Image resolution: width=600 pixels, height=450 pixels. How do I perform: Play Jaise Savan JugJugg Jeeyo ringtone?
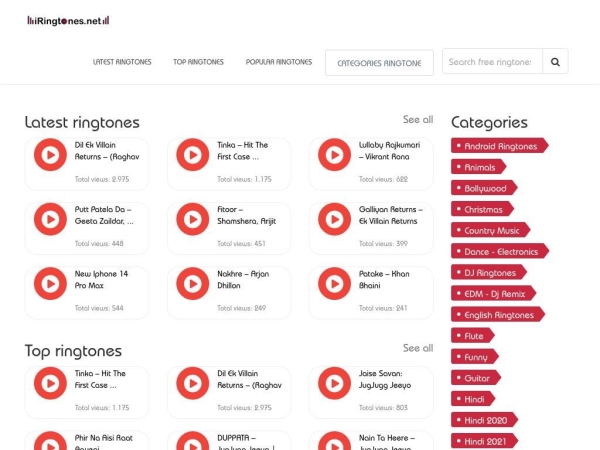click(333, 383)
